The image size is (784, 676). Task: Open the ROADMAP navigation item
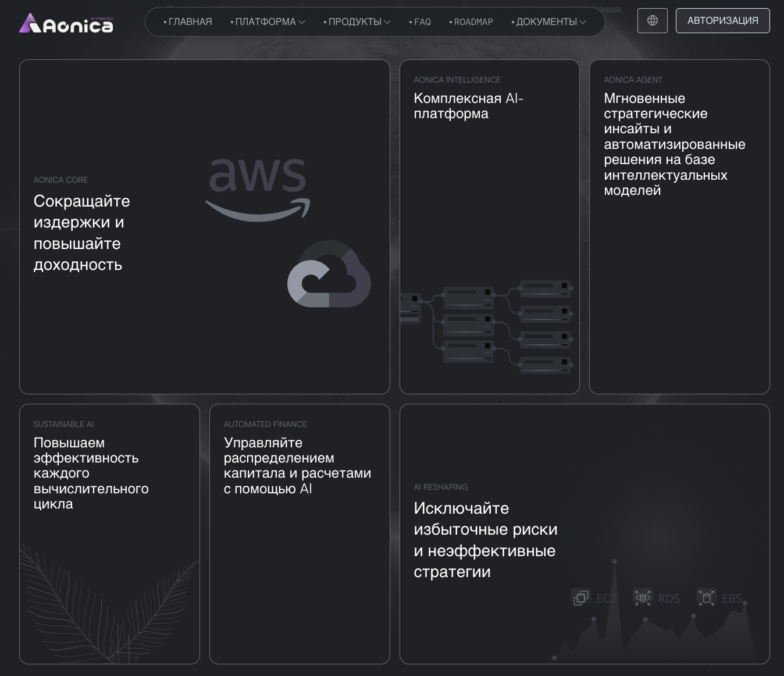pos(471,22)
